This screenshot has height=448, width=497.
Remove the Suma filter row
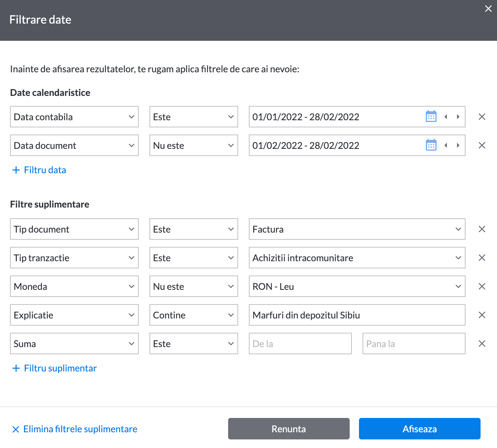482,344
